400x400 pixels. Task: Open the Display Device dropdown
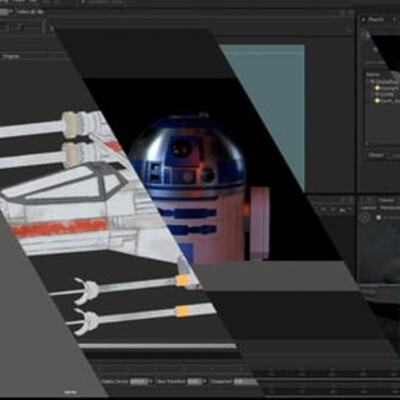click(141, 381)
